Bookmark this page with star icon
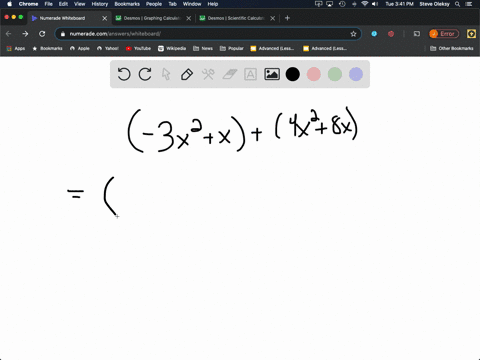This screenshot has width=480, height=360. 353,34
